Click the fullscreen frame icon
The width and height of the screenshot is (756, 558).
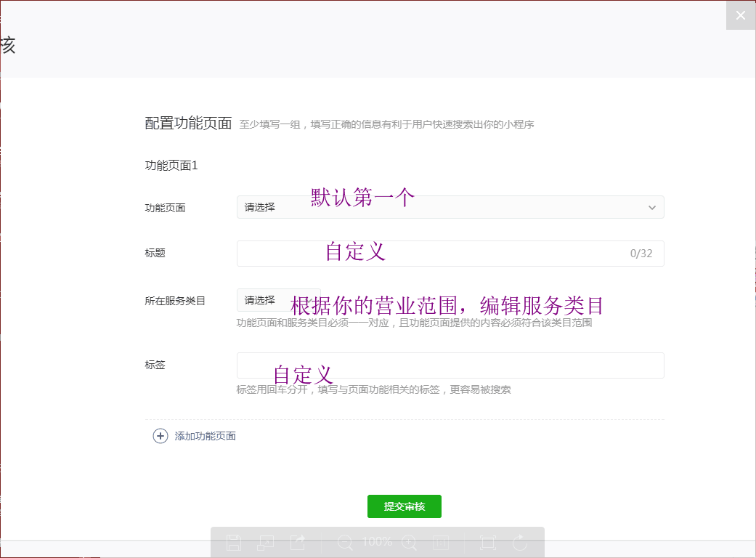point(487,542)
